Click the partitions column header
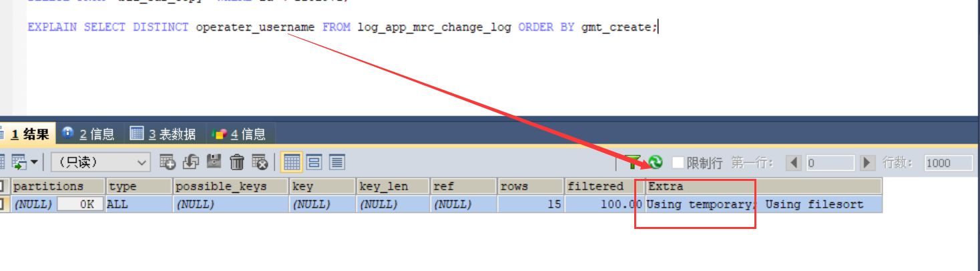Viewport: 980px width, 271px height. point(58,186)
